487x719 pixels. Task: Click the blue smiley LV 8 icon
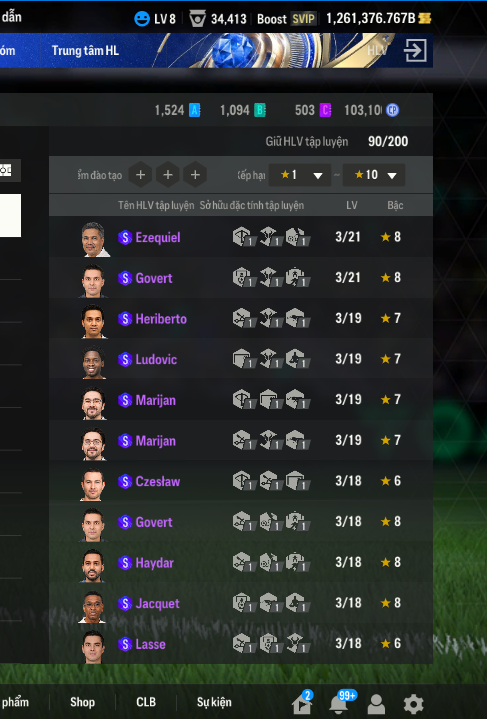[142, 19]
